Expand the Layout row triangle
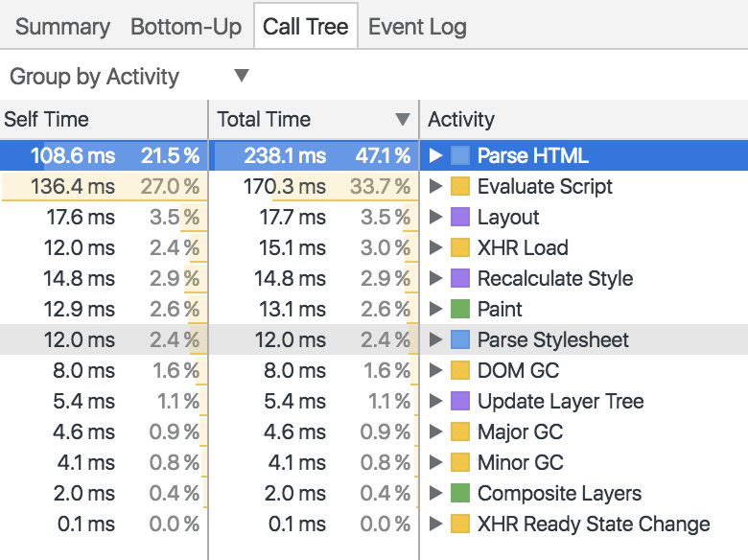 [x=436, y=217]
